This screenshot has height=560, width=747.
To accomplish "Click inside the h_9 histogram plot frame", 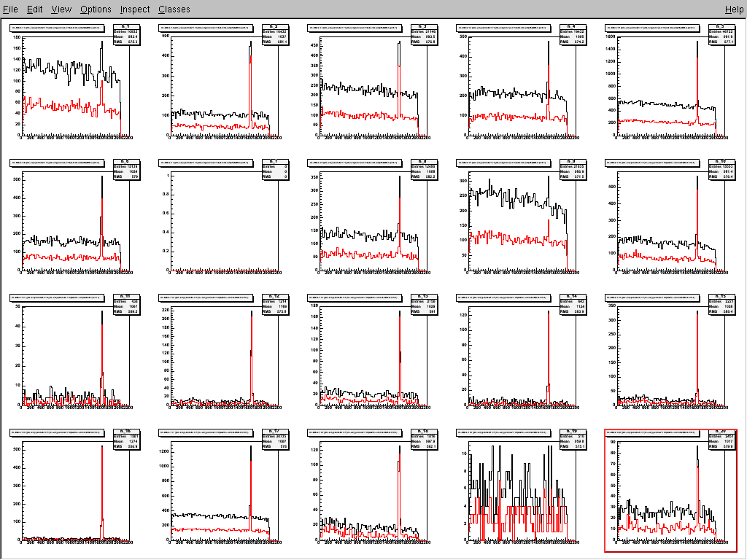I will point(522,222).
